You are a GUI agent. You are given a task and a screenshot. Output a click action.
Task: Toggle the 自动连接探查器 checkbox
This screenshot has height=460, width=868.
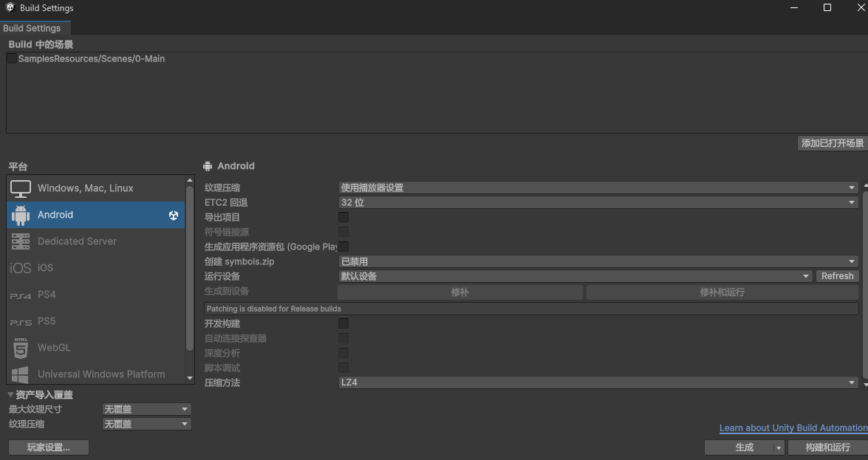(344, 338)
